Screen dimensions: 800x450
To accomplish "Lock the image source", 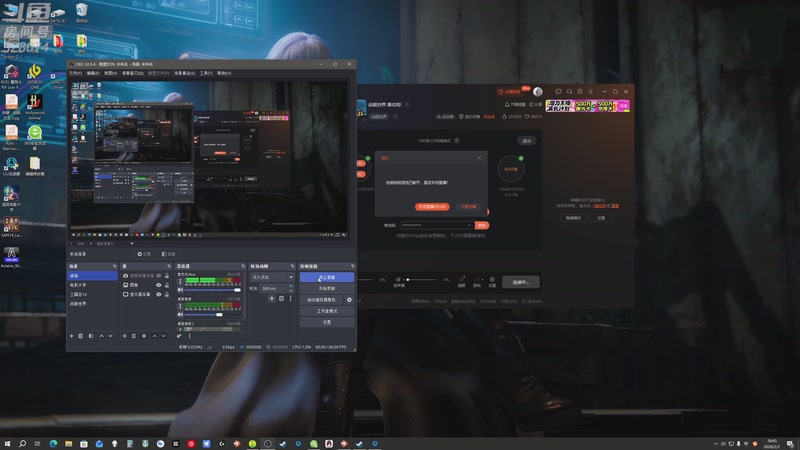I will [x=167, y=285].
